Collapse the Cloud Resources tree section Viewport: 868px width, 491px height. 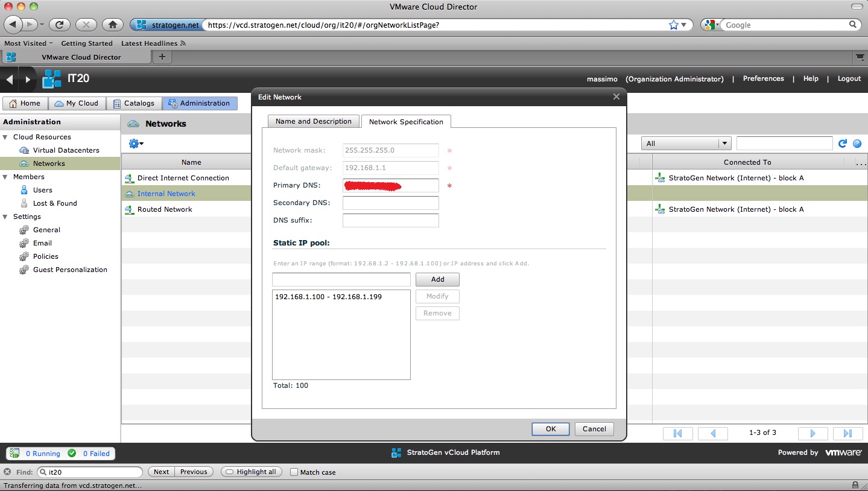[x=6, y=137]
